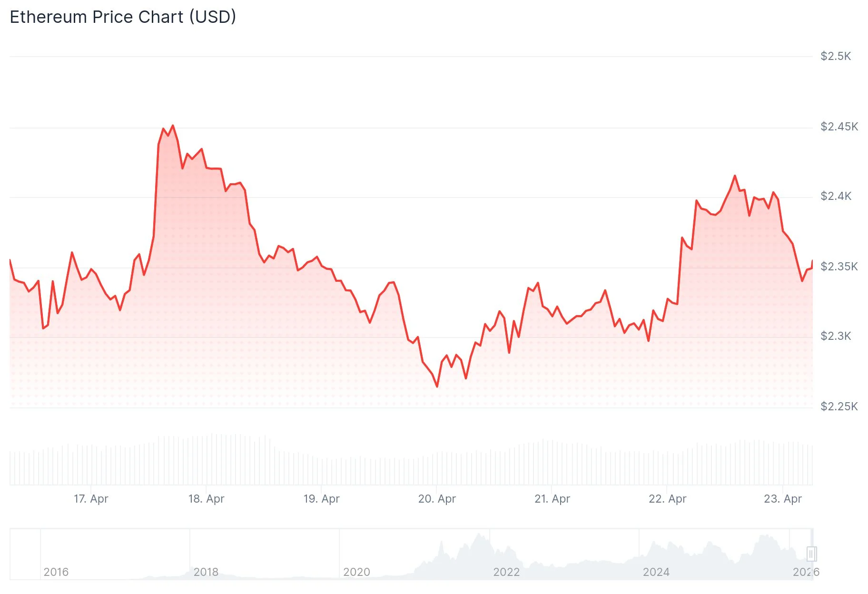868x594 pixels.
Task: Select 2016 in the range navigator
Action: [x=56, y=572]
